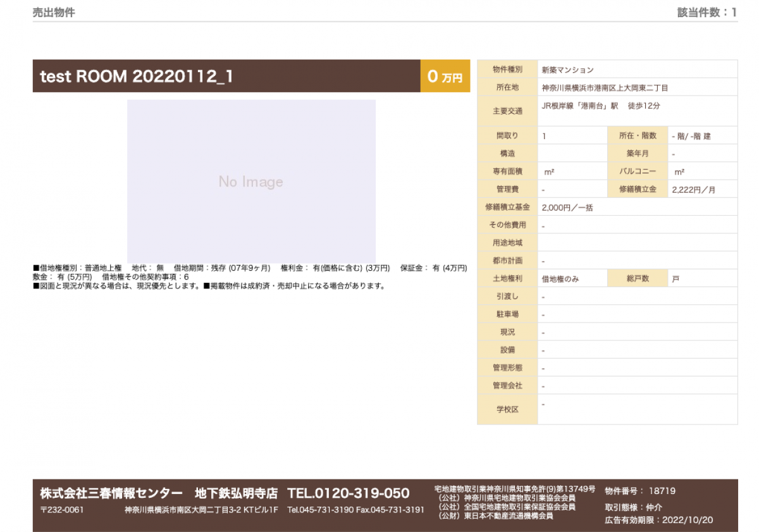
Task: Click the 学校区 label cell
Action: click(507, 409)
